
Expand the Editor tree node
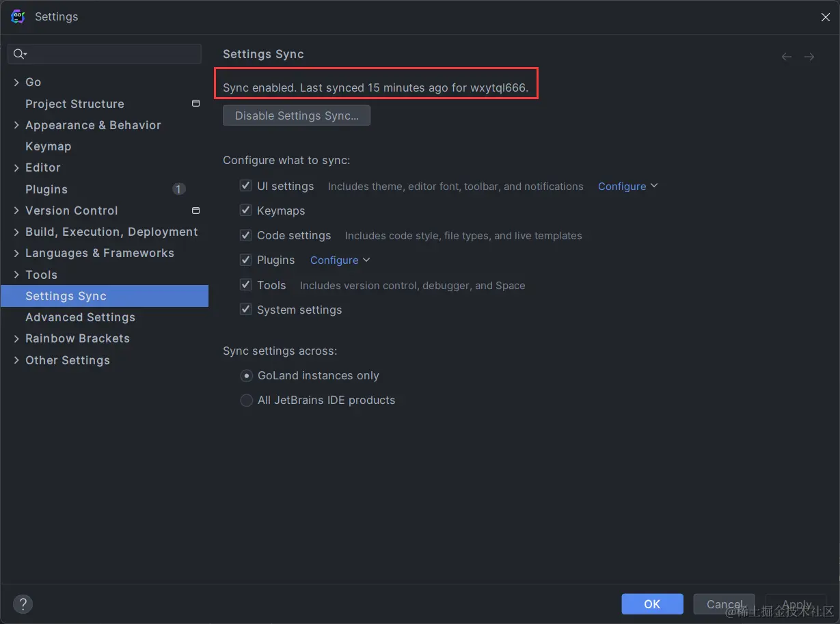tap(16, 167)
